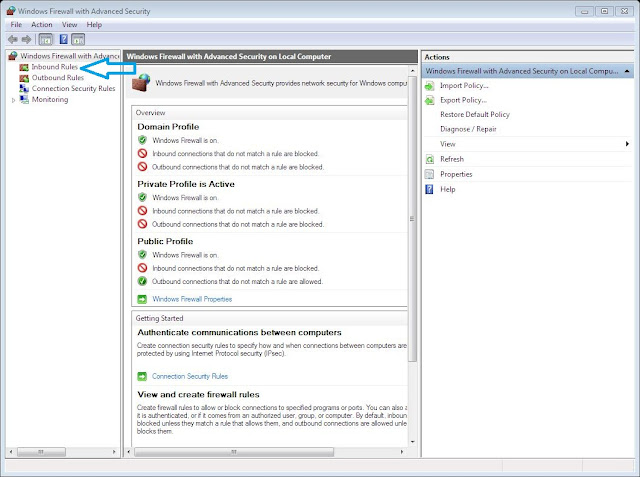Click green arrow icon beside Windows Firewall Properties

pyautogui.click(x=142, y=299)
